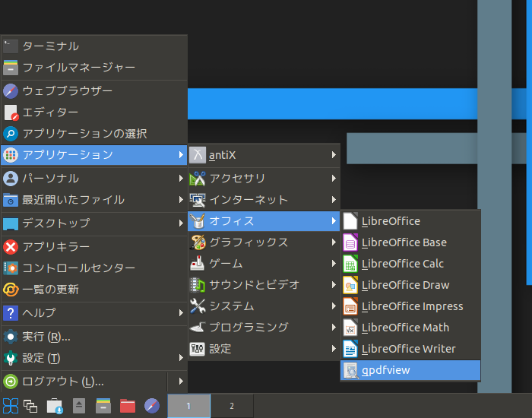
Task: Expand the antiX submenu
Action: pyautogui.click(x=264, y=155)
